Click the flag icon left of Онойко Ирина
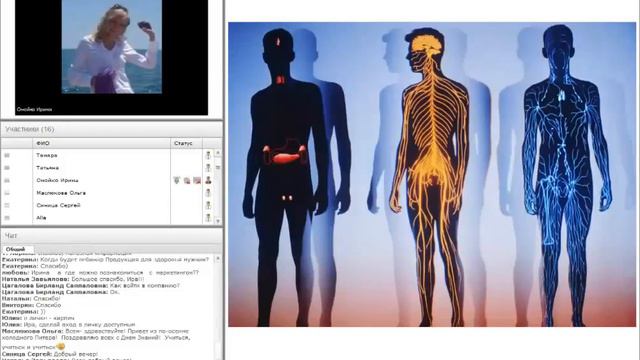 coord(7,180)
